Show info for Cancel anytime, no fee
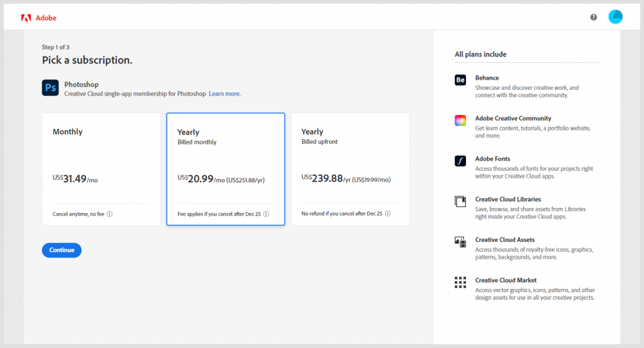644x348 pixels. [x=109, y=214]
